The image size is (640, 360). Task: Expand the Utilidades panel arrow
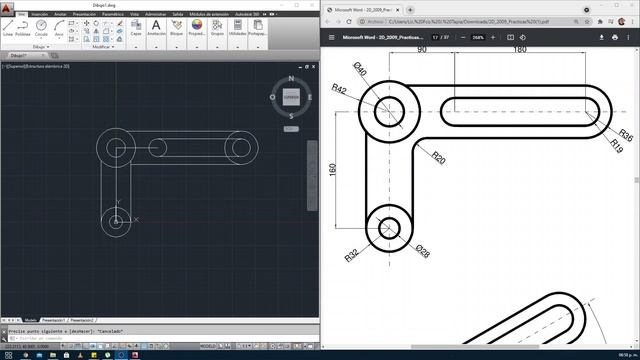[x=238, y=47]
